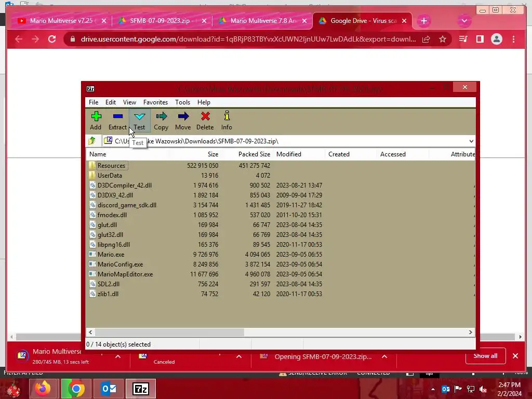This screenshot has width=532, height=399.
Task: Click the 7-Zip horizontal scrollbar thumb
Action: click(x=170, y=332)
